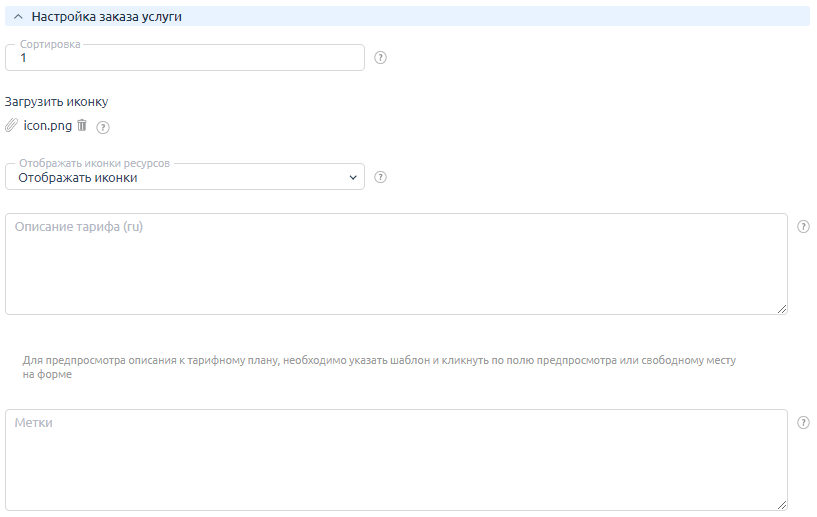
Task: Open the icon.png file link
Action: 47,126
